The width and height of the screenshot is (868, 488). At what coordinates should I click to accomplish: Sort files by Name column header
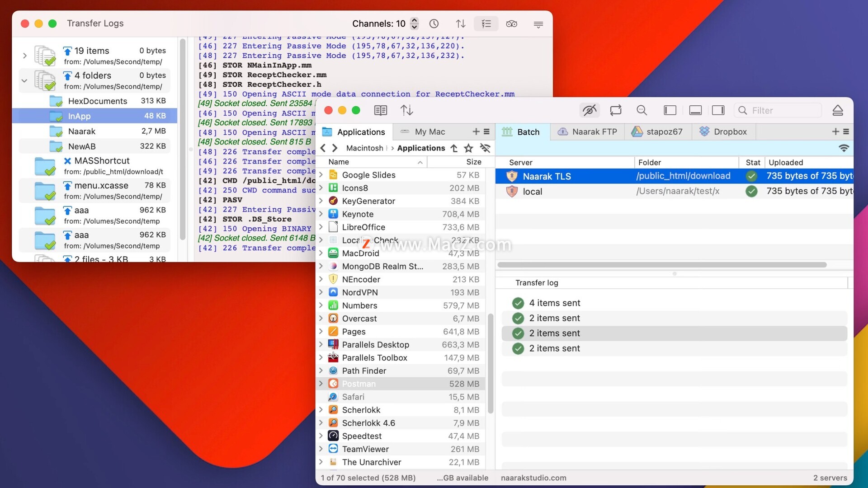tap(372, 162)
